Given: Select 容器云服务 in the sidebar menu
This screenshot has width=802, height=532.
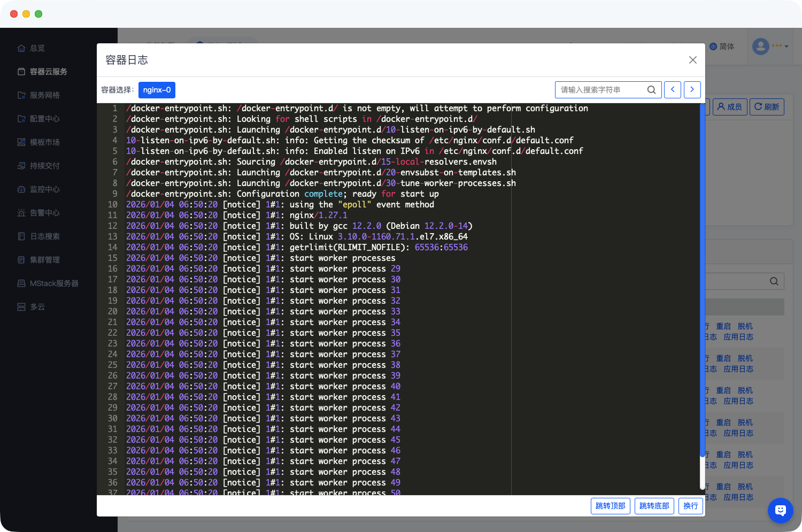Looking at the screenshot, I should click(48, 72).
